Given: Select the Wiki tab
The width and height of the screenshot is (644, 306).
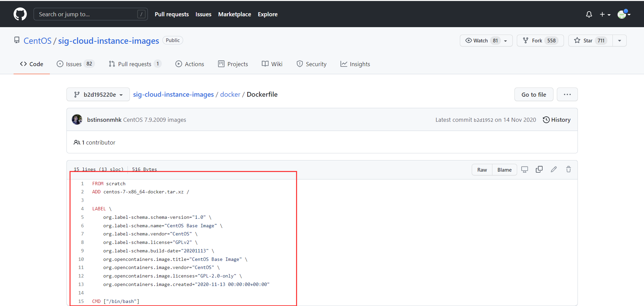Looking at the screenshot, I should [x=272, y=64].
